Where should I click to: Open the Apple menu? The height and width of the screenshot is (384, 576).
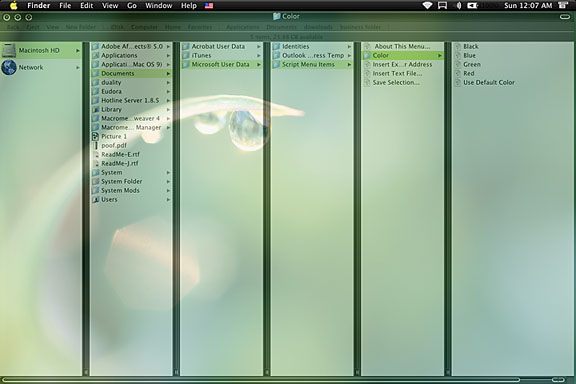13,6
